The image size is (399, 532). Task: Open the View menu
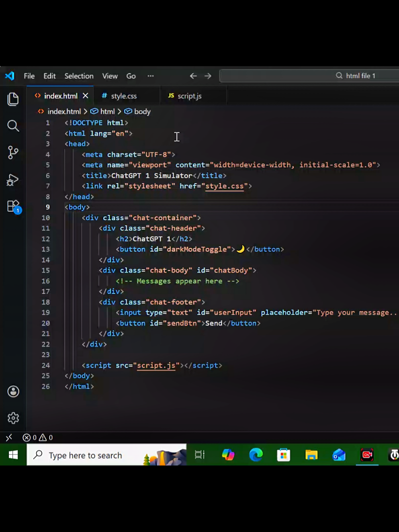pyautogui.click(x=110, y=76)
